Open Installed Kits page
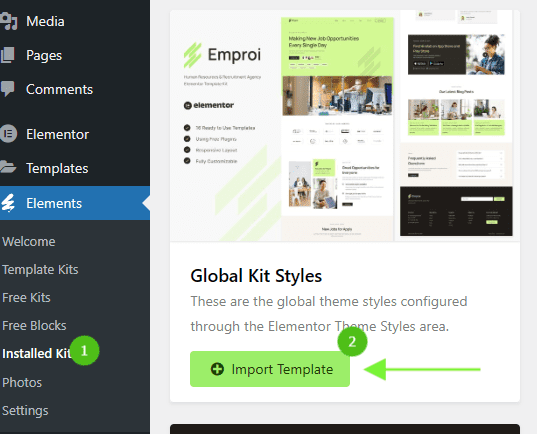 36,354
